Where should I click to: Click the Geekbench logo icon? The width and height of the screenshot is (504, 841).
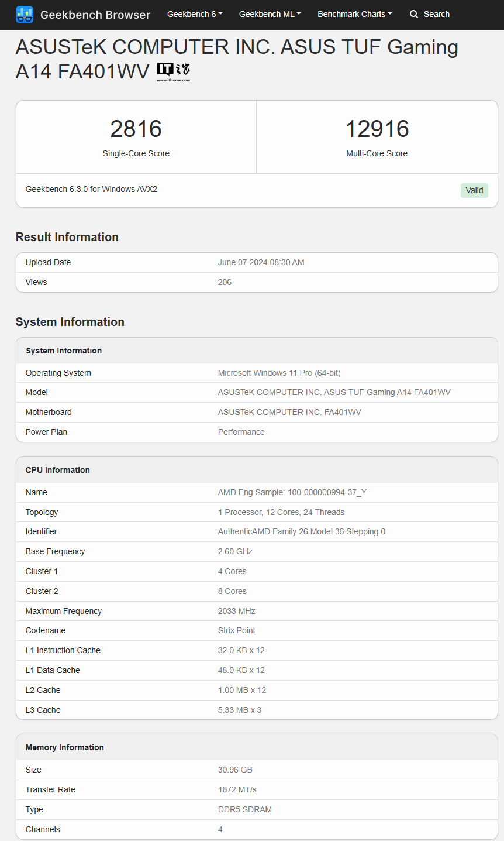(x=25, y=15)
